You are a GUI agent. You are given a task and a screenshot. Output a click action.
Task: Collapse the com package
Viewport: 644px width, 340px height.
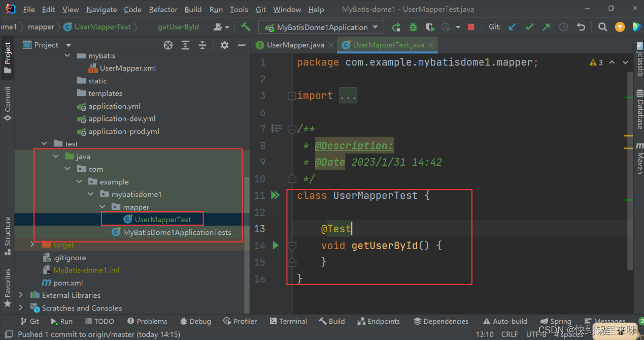(67, 169)
